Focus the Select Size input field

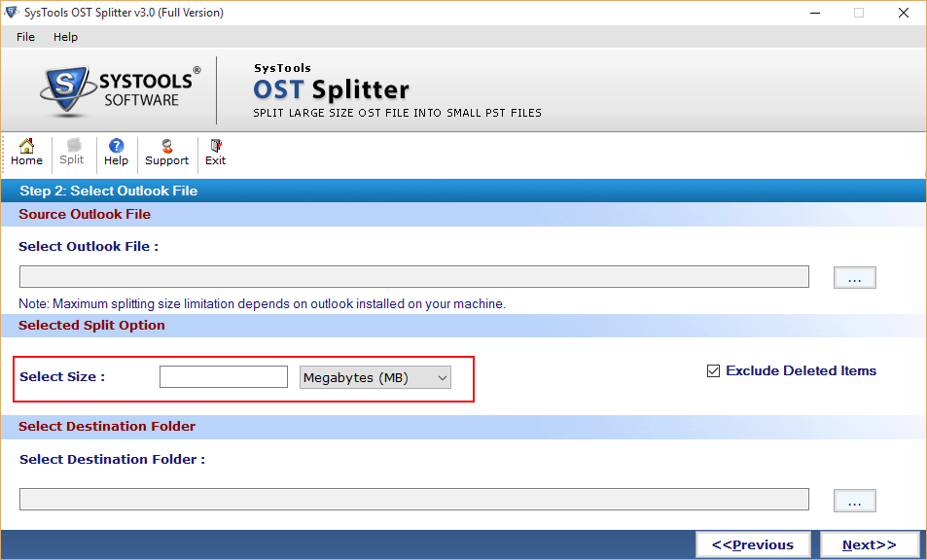click(x=224, y=377)
